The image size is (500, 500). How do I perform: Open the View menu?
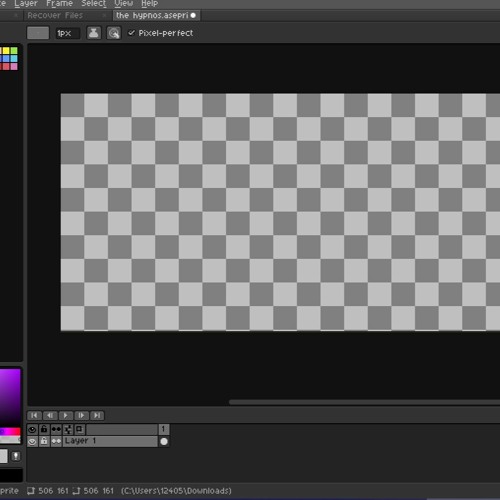click(x=124, y=4)
